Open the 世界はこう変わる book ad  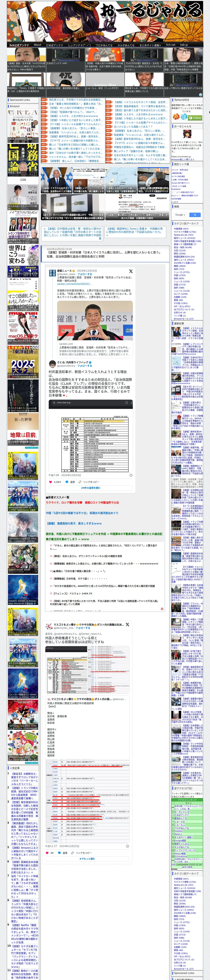coord(23,261)
